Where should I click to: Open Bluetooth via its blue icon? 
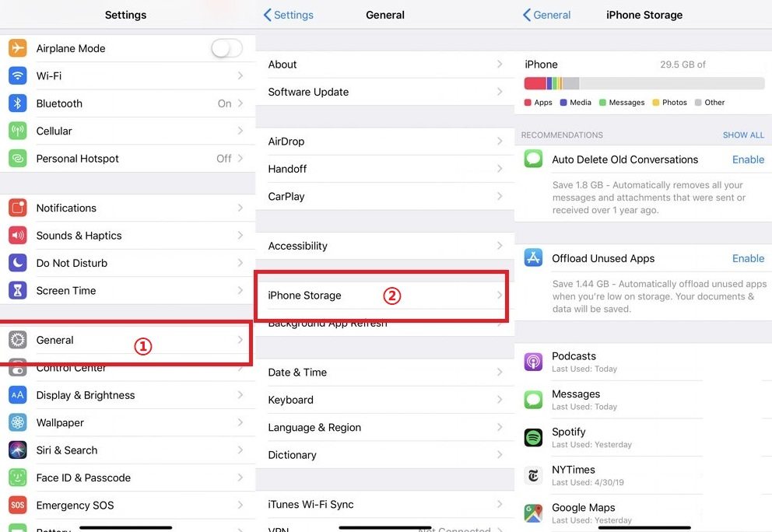pyautogui.click(x=18, y=103)
